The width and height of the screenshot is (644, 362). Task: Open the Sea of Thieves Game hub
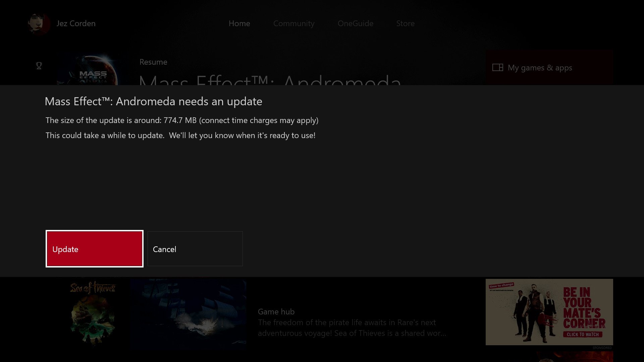pos(276,311)
